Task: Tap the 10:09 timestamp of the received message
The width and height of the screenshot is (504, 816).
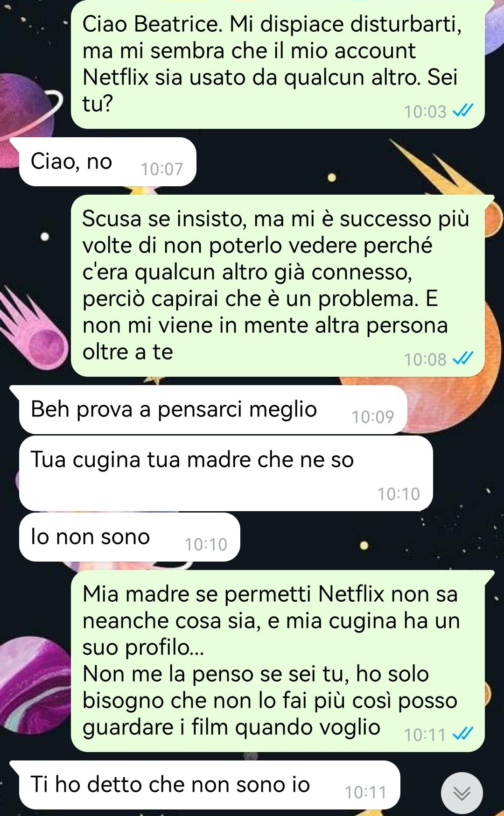Action: 373,417
